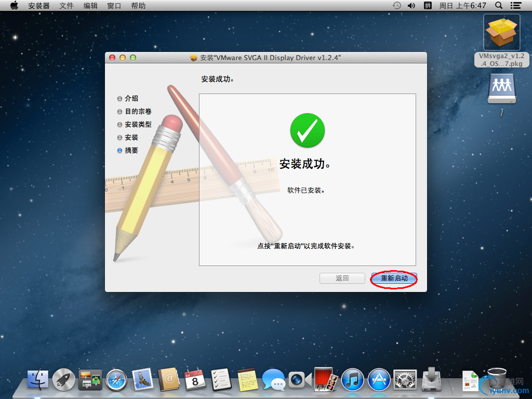Open the 编辑 menu

click(x=90, y=6)
